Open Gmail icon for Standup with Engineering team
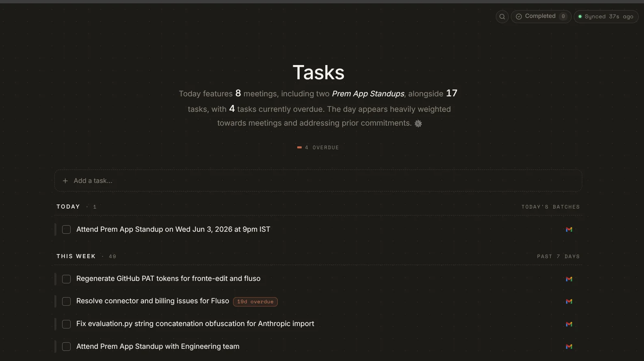 click(x=569, y=346)
